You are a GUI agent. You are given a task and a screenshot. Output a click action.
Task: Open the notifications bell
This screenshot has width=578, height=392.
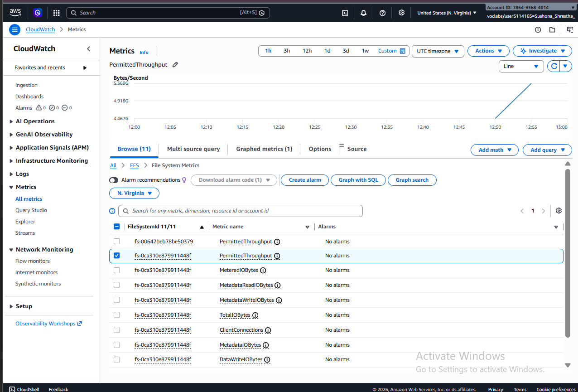pos(363,13)
